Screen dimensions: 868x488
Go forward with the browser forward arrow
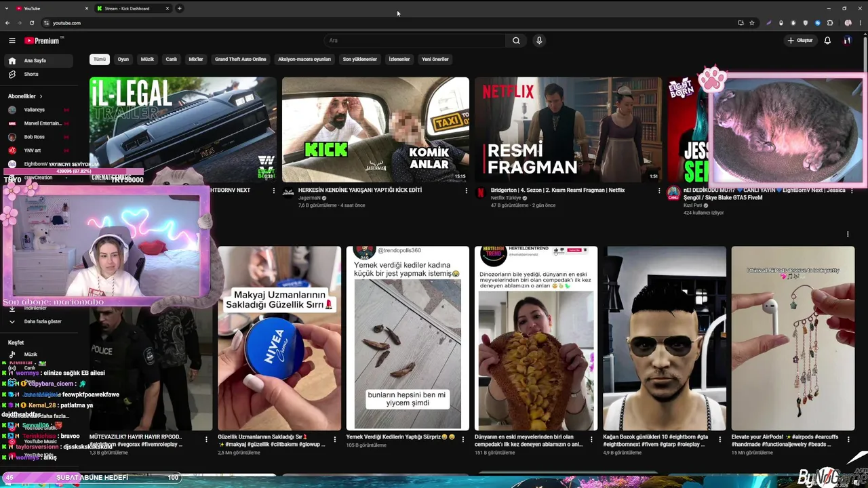click(19, 23)
